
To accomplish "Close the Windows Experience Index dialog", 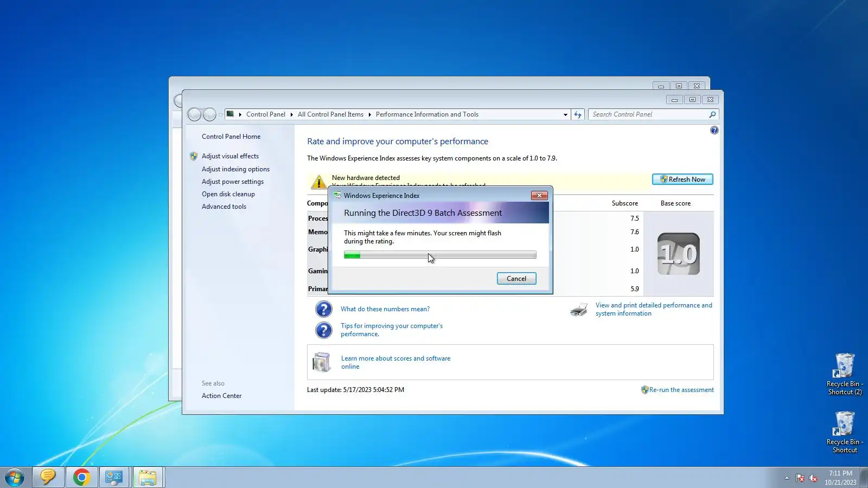I will tap(539, 195).
